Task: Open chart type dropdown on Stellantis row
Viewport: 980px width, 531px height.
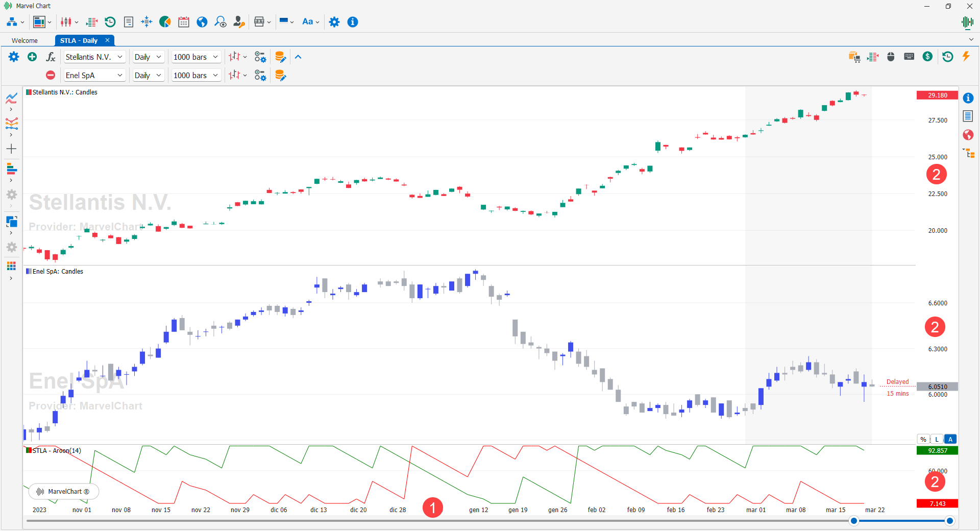Action: [x=238, y=57]
